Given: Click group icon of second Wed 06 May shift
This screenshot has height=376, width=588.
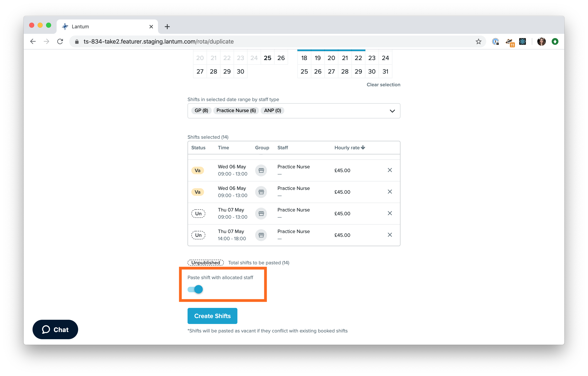Looking at the screenshot, I should click(x=261, y=192).
